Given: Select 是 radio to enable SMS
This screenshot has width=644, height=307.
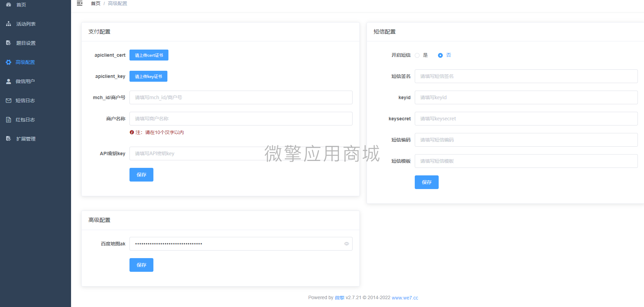Looking at the screenshot, I should click(417, 55).
